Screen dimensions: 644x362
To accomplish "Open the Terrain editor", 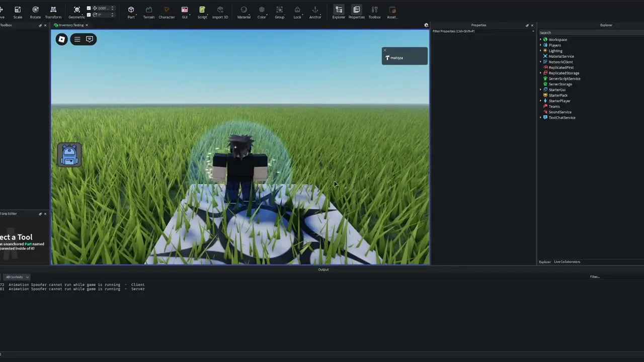I will click(x=149, y=12).
